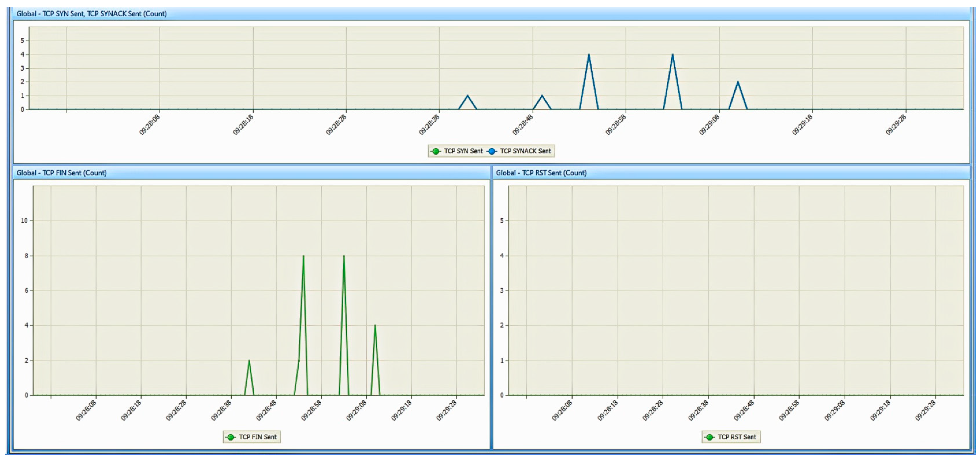980x461 pixels.
Task: Click the green TCP SYN Sent legend marker
Action: (x=436, y=151)
